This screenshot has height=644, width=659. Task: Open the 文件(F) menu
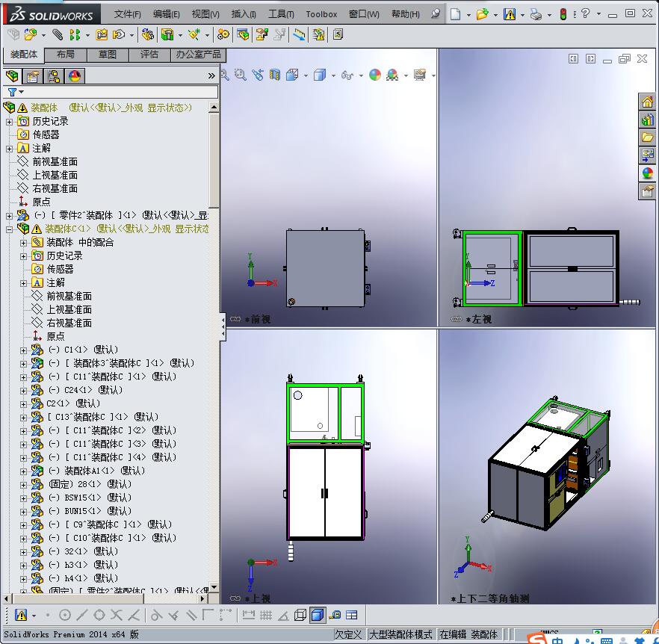(x=128, y=14)
